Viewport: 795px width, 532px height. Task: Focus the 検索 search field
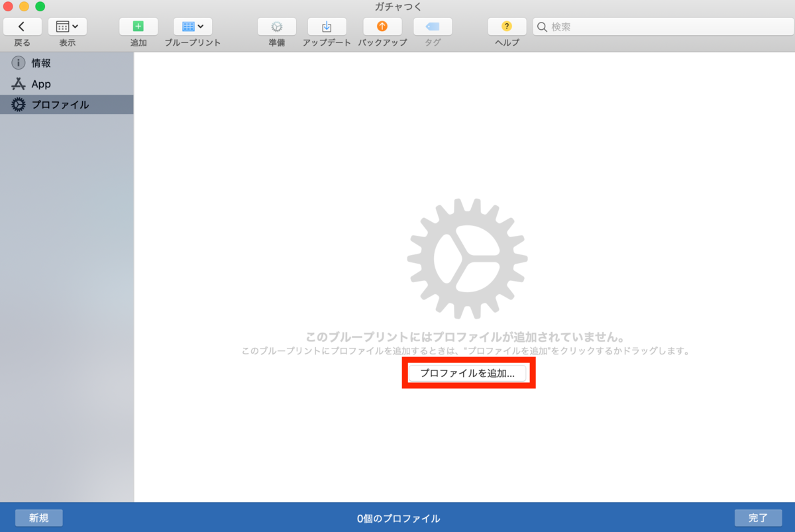662,27
